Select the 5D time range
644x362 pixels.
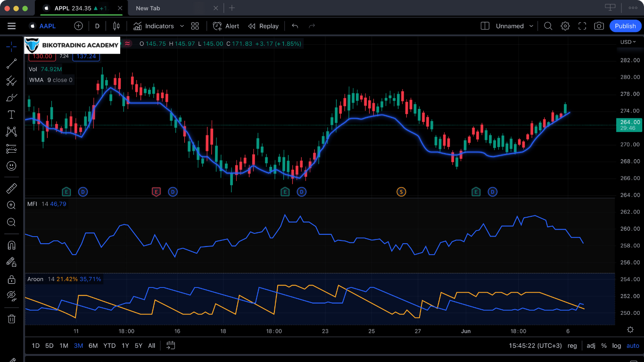click(49, 346)
